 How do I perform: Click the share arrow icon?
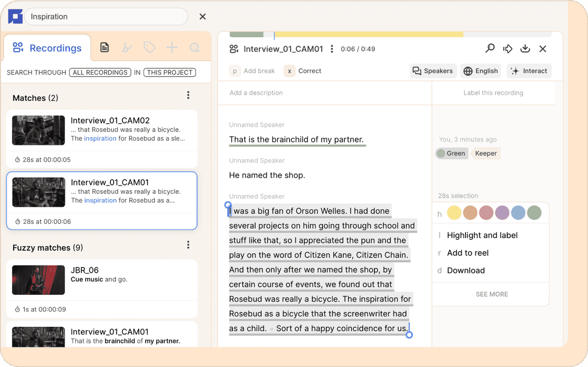[x=508, y=49]
